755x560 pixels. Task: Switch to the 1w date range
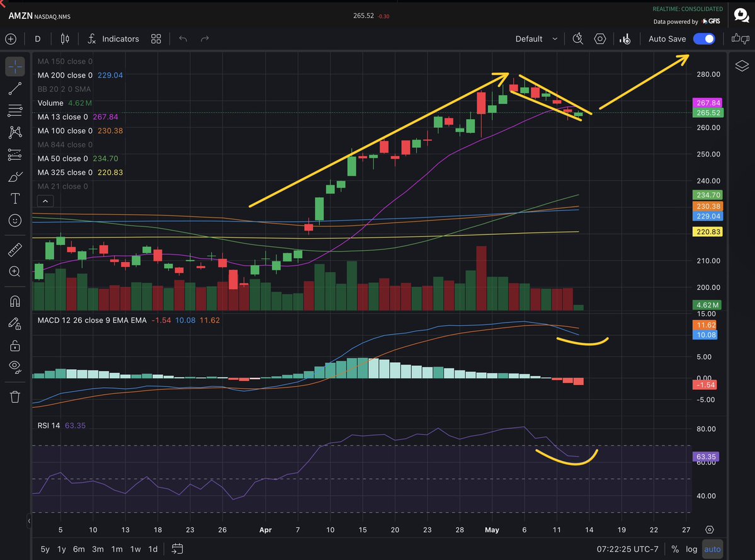pos(135,549)
